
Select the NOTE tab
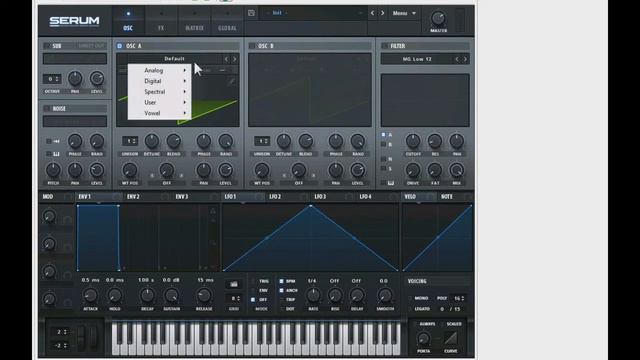coord(447,197)
